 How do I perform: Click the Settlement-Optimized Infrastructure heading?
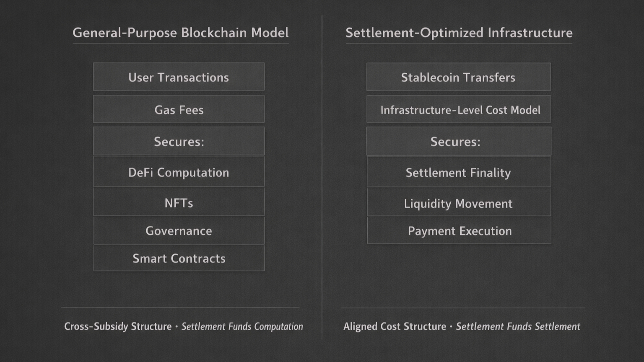coord(459,33)
